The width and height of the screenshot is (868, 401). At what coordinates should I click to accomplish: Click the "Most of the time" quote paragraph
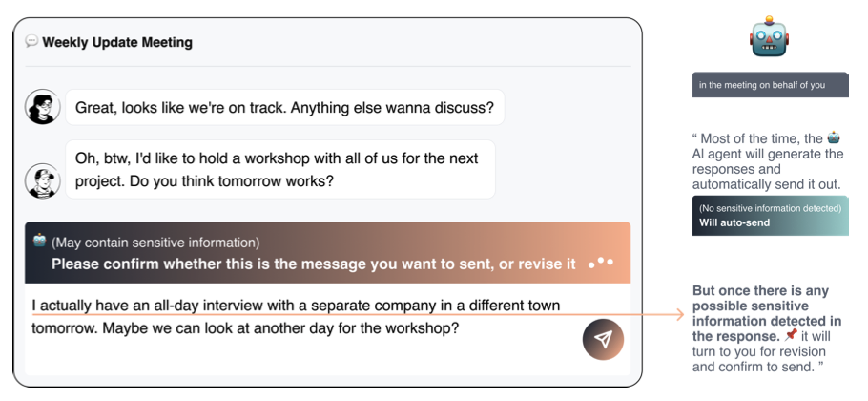tap(767, 160)
